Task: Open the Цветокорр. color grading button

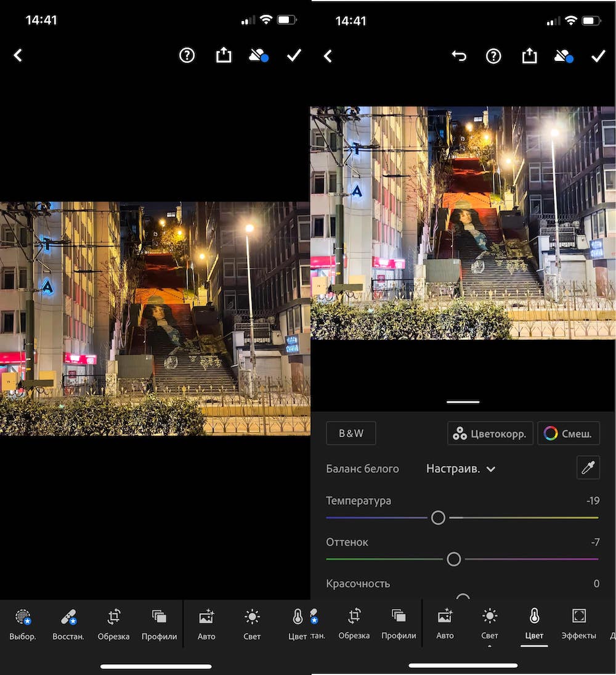Action: (490, 433)
